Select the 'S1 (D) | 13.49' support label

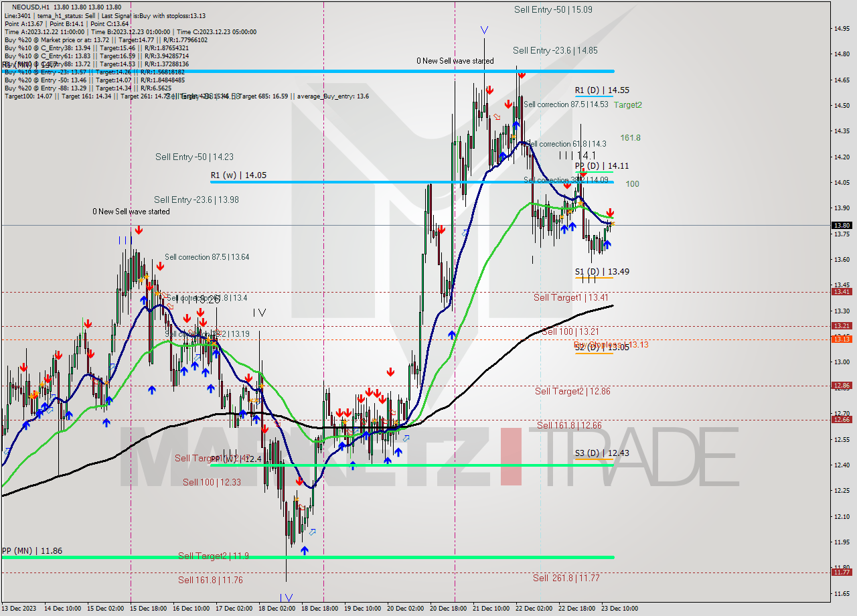[602, 271]
